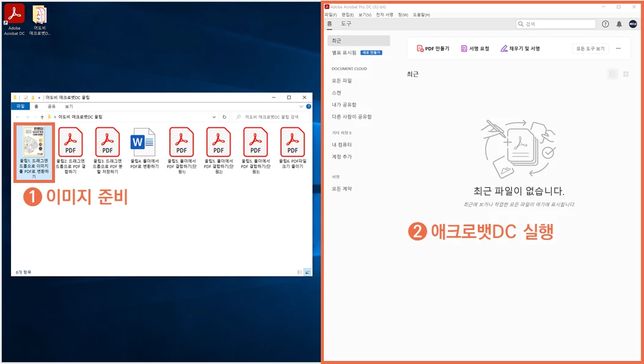Click the 어도비 애크로뱃D... desktop folder

[x=40, y=20]
